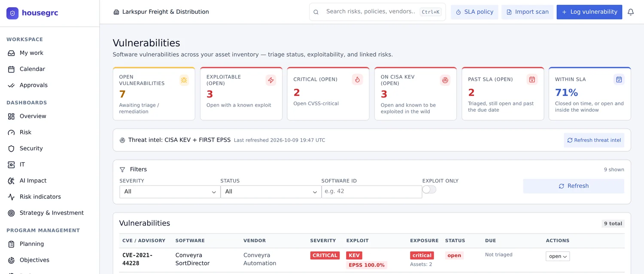Click the AI Impact brain icon
The height and width of the screenshot is (274, 644).
[x=12, y=181]
